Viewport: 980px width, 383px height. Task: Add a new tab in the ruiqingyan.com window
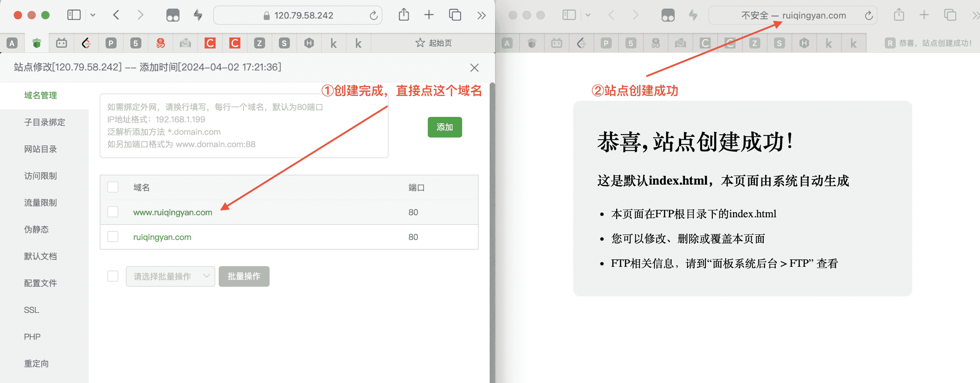[x=924, y=15]
